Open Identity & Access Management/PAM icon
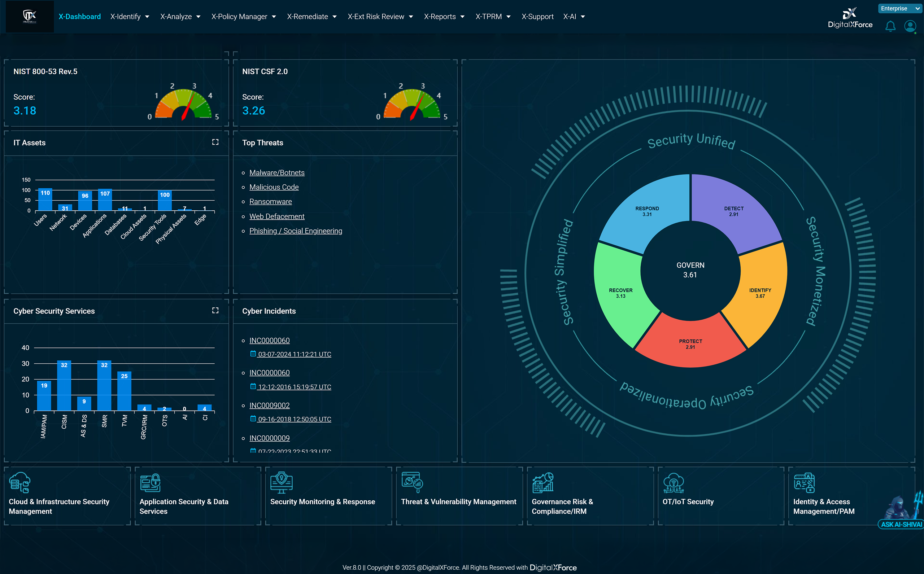924x574 pixels. tap(805, 482)
